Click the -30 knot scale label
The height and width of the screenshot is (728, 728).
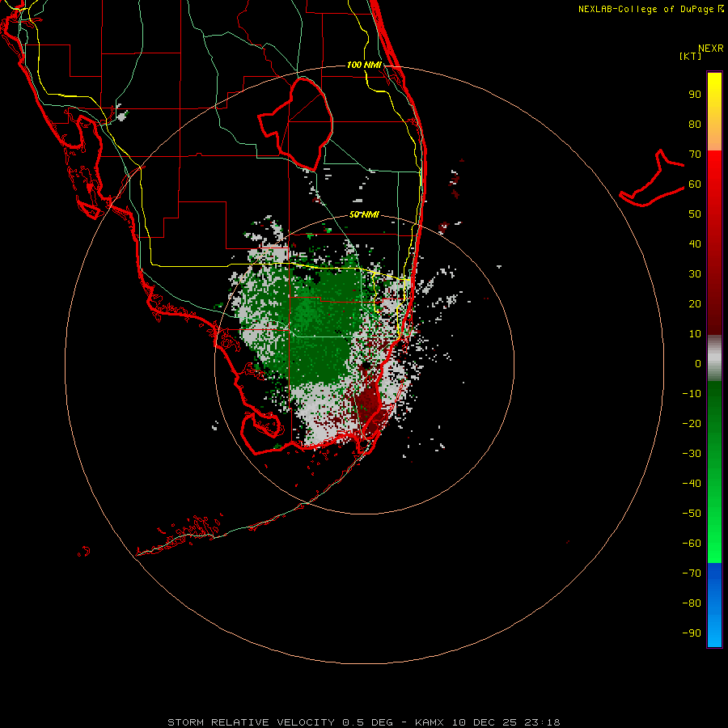(x=692, y=454)
